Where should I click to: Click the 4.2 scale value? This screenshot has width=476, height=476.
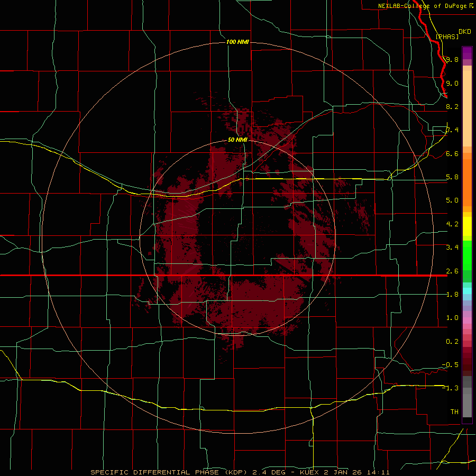coord(452,224)
